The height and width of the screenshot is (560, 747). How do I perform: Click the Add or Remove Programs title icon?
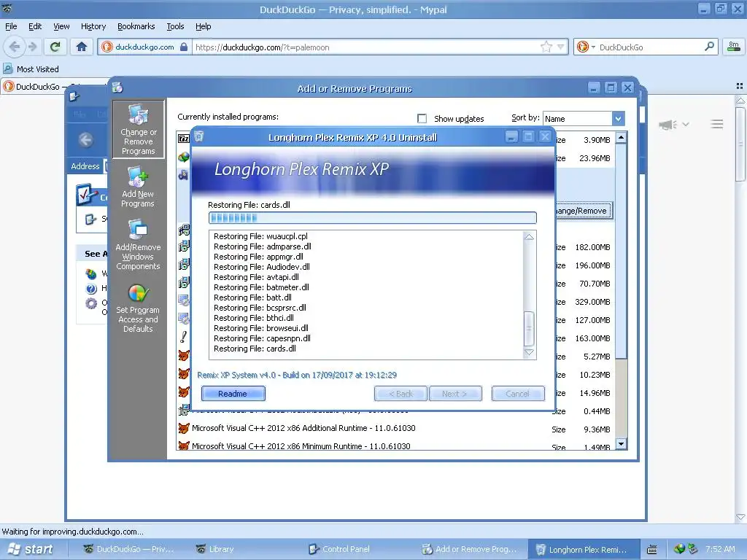[117, 87]
